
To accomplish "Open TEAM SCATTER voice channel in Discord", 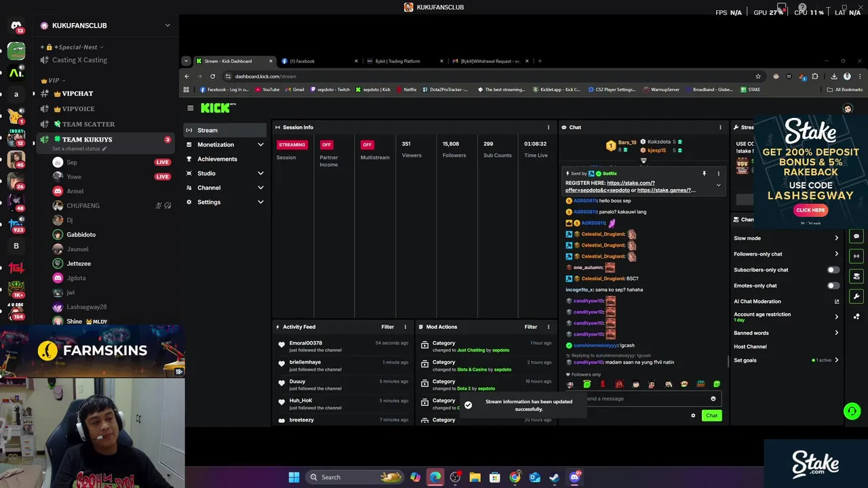I will pyautogui.click(x=104, y=124).
